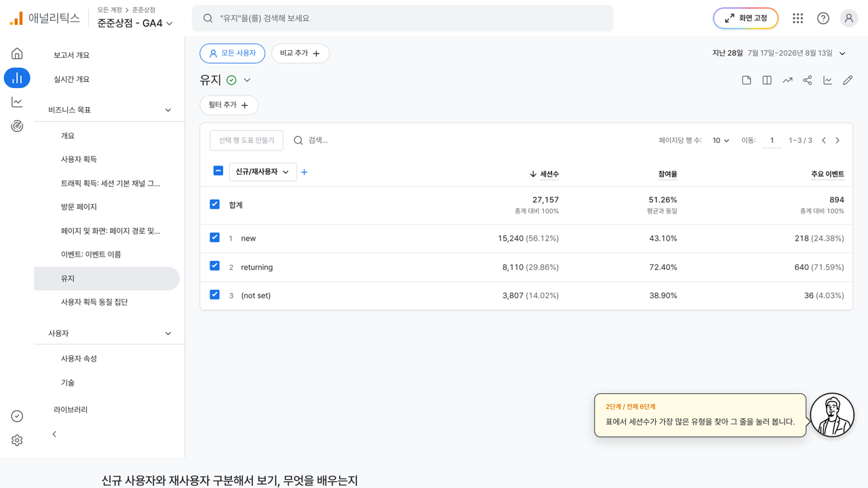Click the trending insights arrow icon
Screen dimensions: 868x488
787,80
